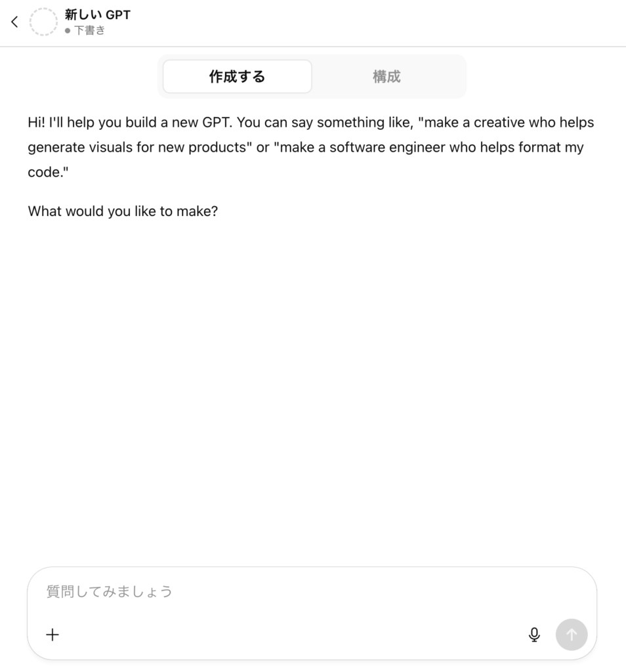Click the "generate visuals for new products" example text

click(140, 148)
